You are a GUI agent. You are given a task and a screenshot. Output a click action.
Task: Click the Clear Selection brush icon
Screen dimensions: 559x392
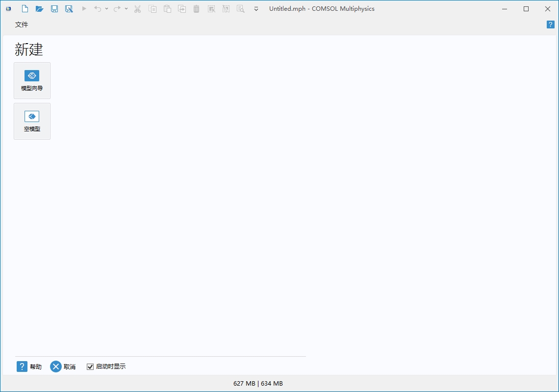click(226, 9)
